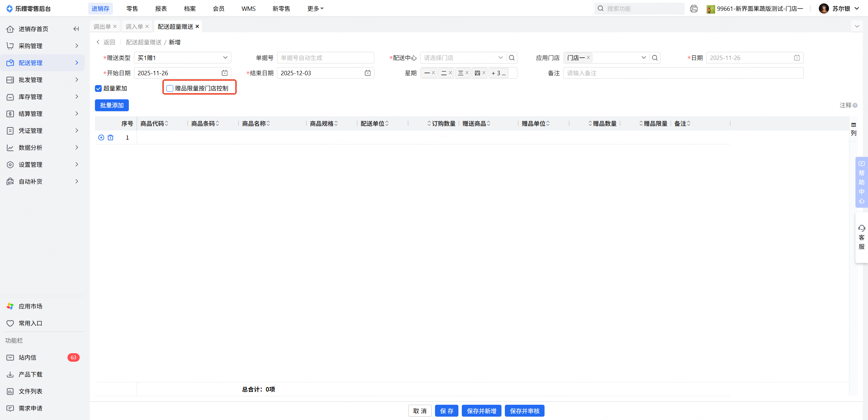Open the 赠送类型 dropdown

coord(182,58)
